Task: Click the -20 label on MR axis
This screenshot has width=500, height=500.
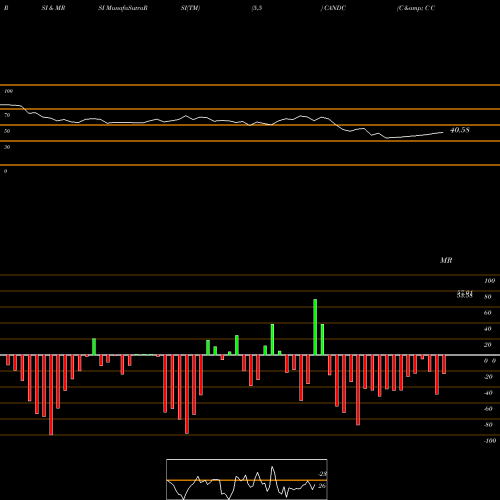Action: [488, 377]
